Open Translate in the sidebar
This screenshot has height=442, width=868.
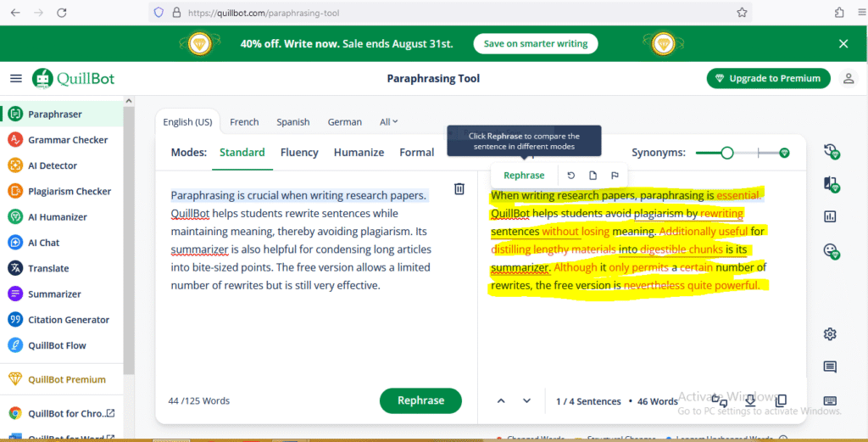[x=62, y=268]
